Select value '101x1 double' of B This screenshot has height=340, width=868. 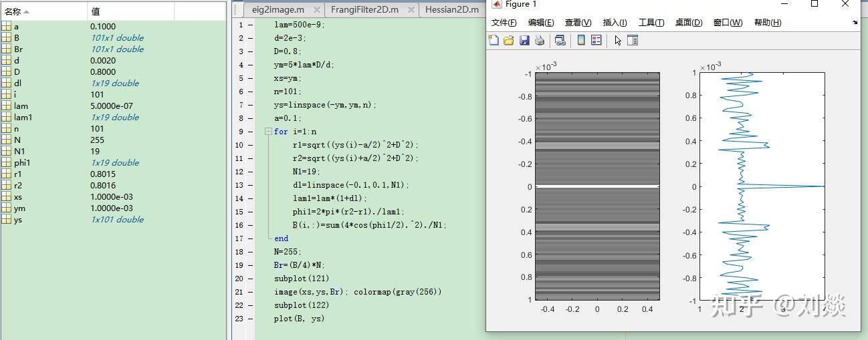117,38
